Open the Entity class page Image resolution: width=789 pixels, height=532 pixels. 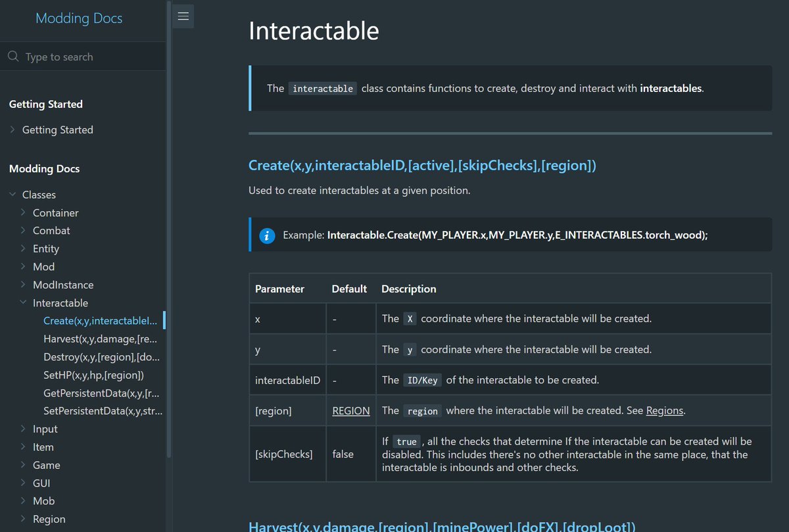[x=46, y=249]
